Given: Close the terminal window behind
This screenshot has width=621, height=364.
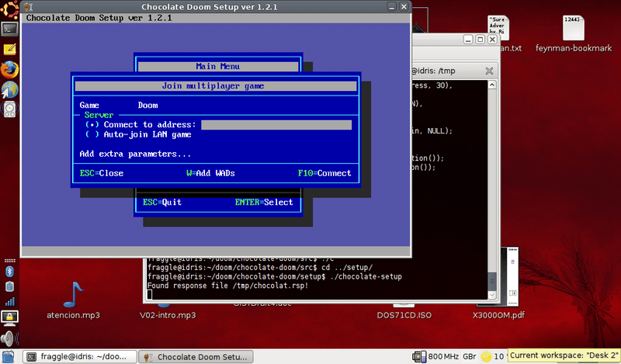Looking at the screenshot, I should [x=492, y=40].
